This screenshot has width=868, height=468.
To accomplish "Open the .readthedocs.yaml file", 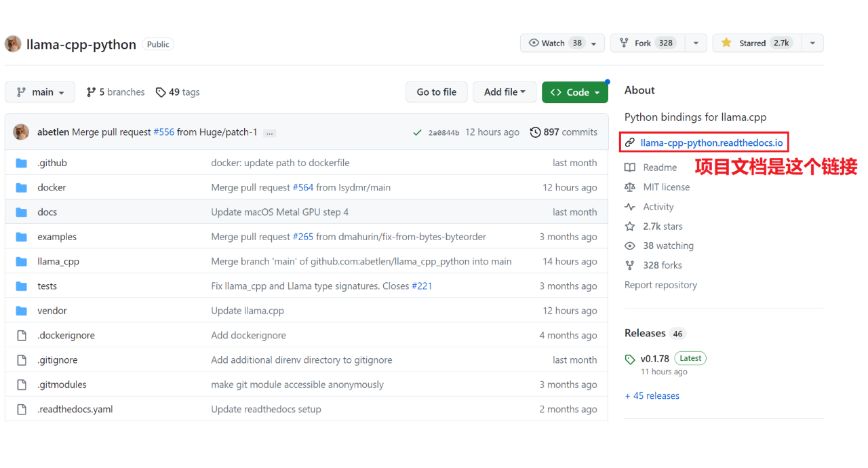I will click(75, 409).
